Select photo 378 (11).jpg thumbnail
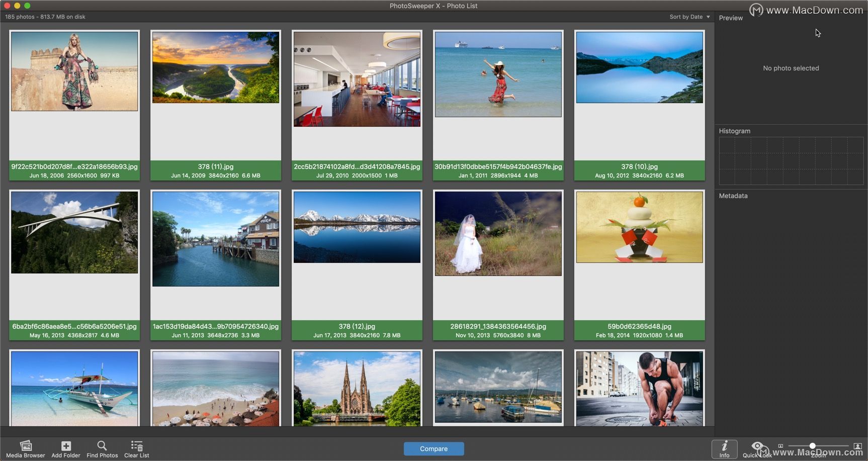Screen dimensions: 868x461 coord(216,67)
